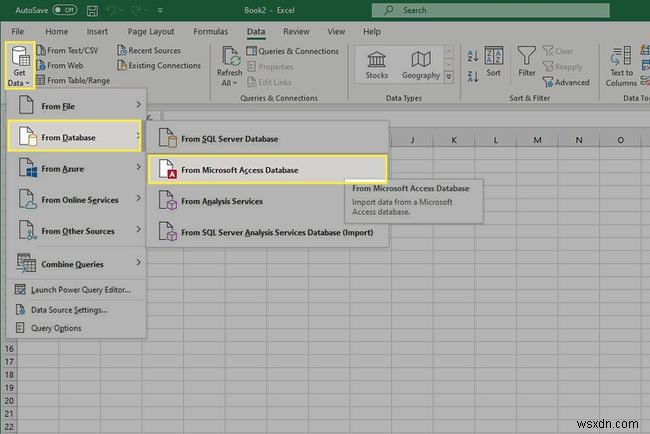Switch to the Insert tab

click(97, 32)
